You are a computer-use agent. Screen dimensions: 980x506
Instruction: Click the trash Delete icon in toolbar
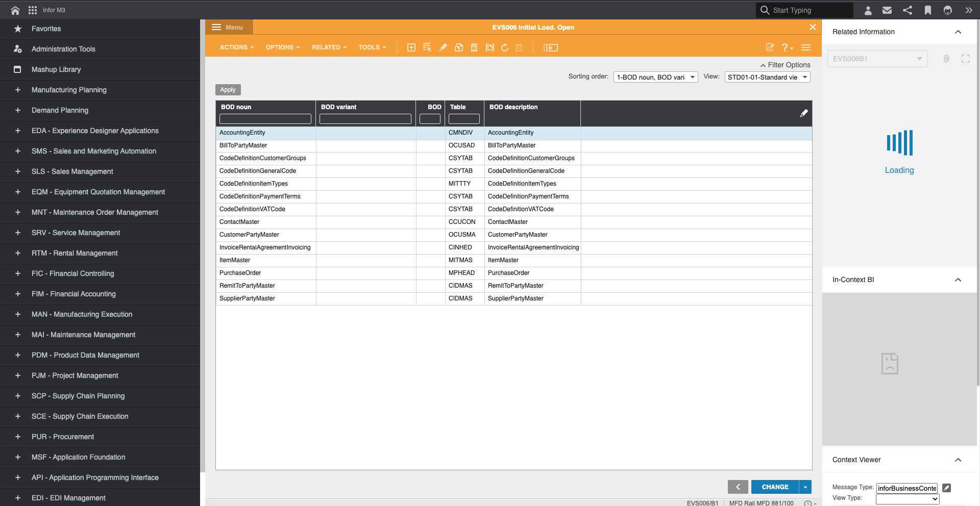[474, 47]
